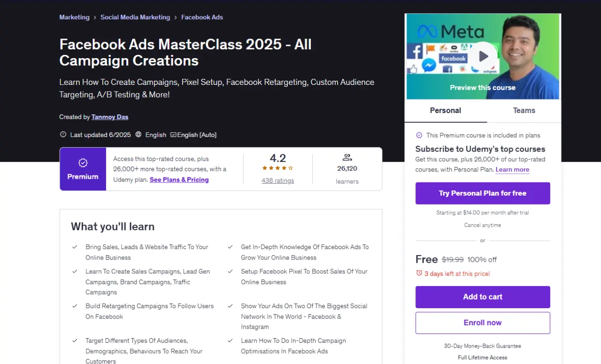601x364 pixels.
Task: Click 30-Day Money-Back Guarantee text
Action: click(483, 346)
